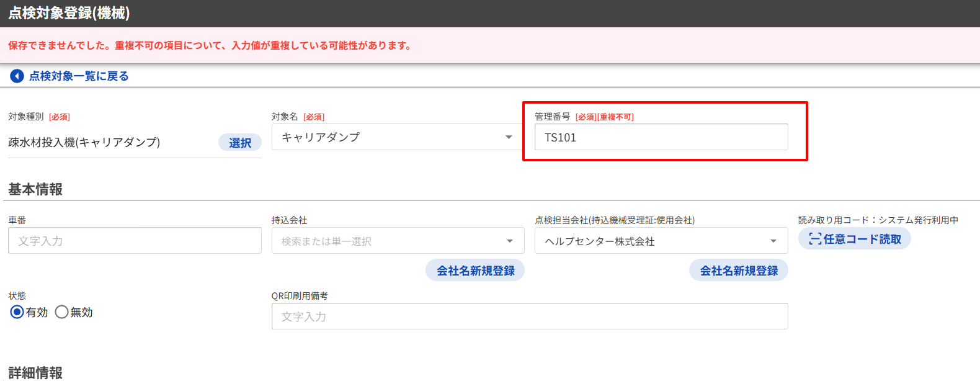Screen dimensions: 980x381
Task: Click the 点検対象登録(機械) page title
Action: tap(69, 13)
